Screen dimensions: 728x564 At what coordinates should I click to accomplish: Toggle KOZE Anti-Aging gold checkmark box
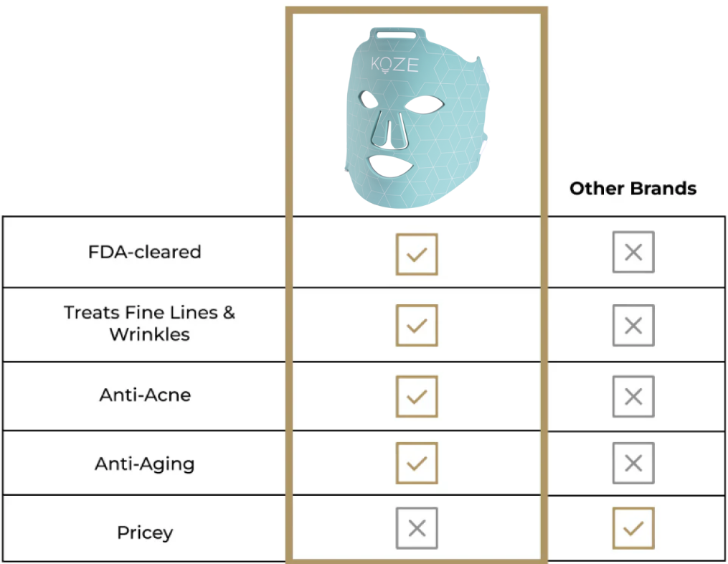click(x=417, y=463)
